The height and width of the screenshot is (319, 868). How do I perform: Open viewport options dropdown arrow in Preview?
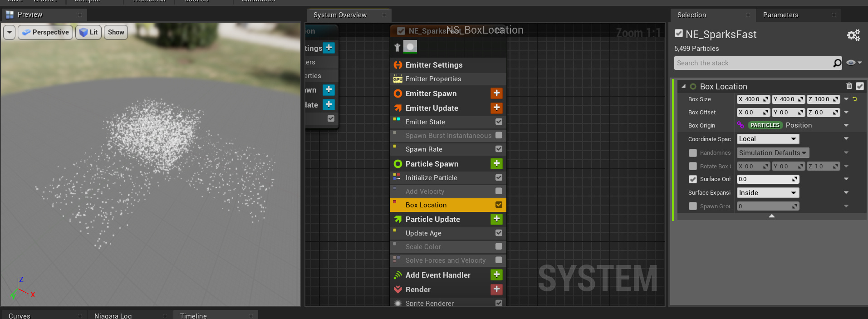click(10, 32)
